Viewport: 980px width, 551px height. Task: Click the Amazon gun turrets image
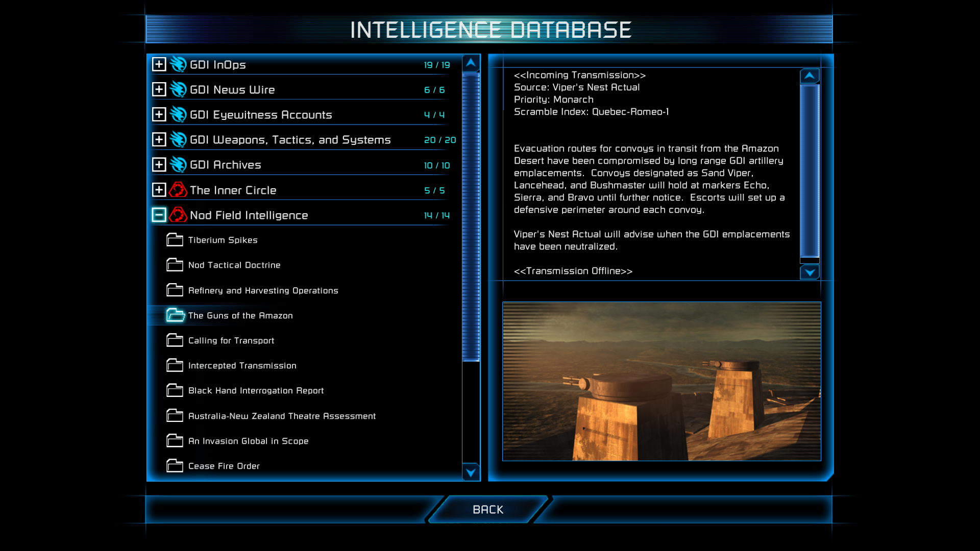pyautogui.click(x=661, y=381)
